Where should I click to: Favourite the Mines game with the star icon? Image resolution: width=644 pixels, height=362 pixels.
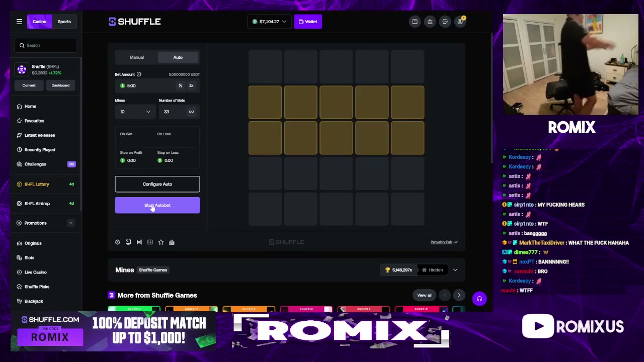pyautogui.click(x=161, y=242)
